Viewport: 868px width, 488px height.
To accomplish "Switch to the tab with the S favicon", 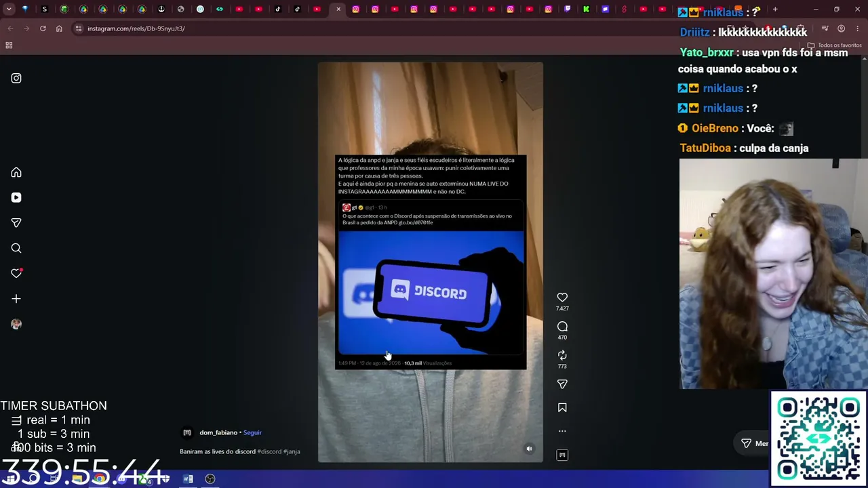I will (x=45, y=9).
